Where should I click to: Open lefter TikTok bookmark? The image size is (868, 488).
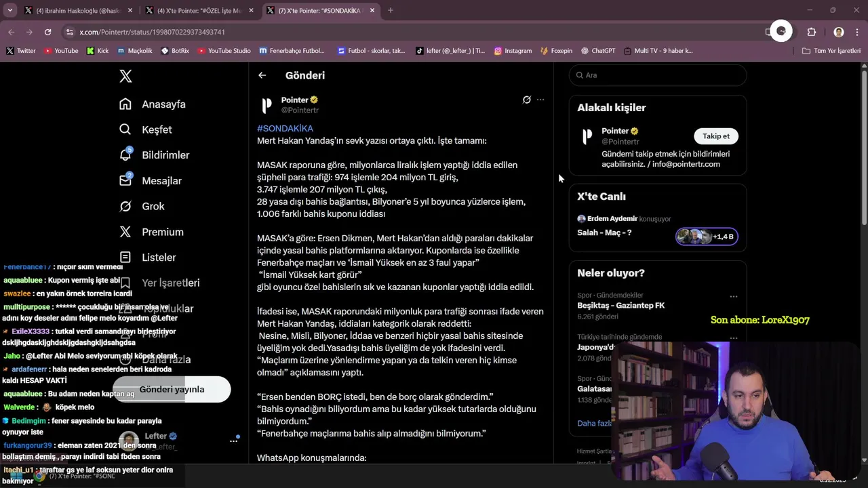coord(450,51)
